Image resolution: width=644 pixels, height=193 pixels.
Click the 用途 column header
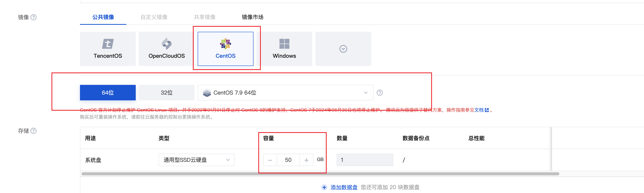(x=90, y=138)
